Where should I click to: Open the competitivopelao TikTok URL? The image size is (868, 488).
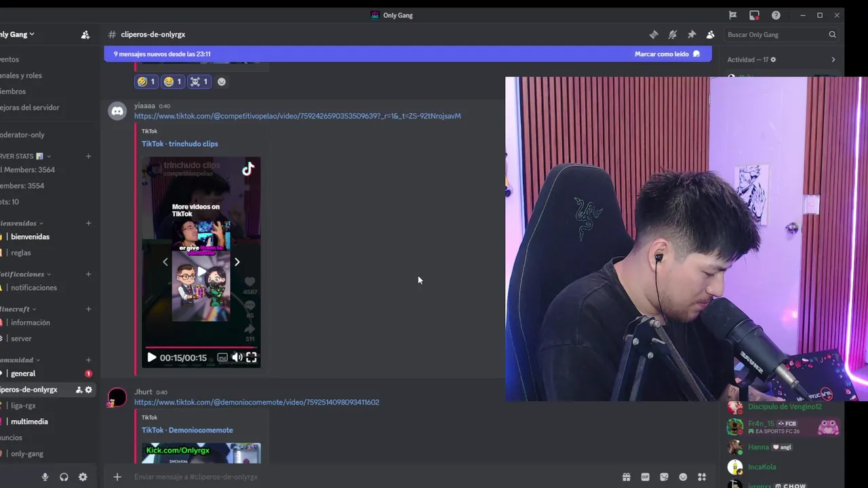pos(297,116)
